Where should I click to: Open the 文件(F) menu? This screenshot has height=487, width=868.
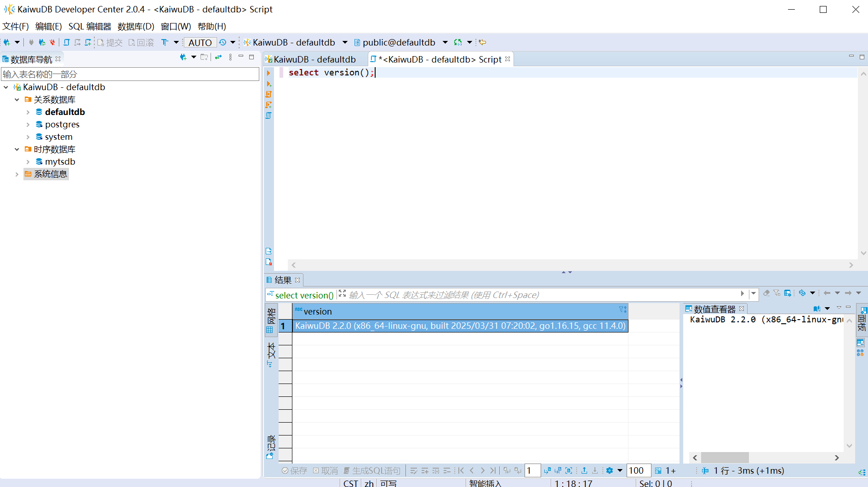16,26
